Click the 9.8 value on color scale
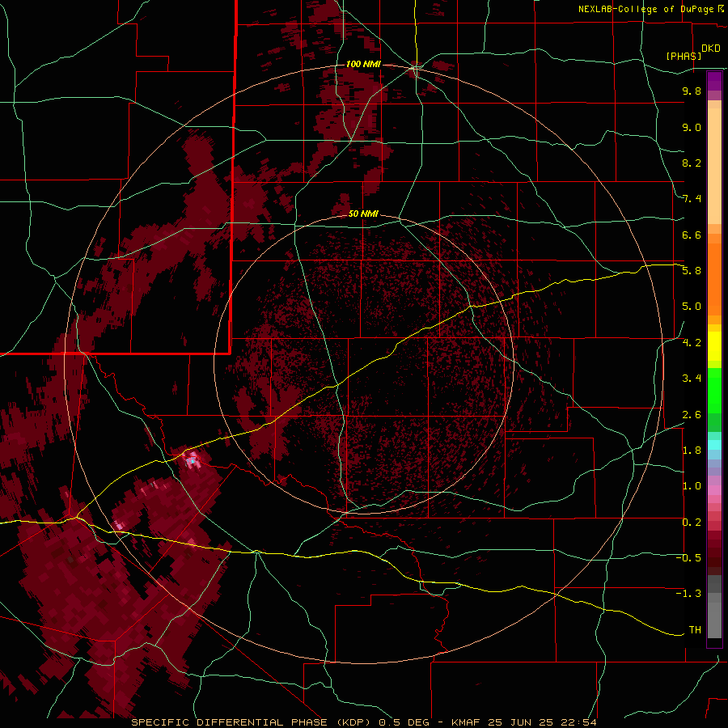Screen dimensions: 728x728 (x=692, y=91)
